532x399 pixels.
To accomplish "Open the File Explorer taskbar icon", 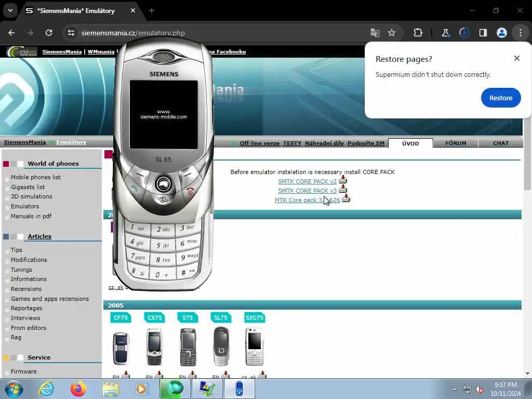I will tap(111, 389).
